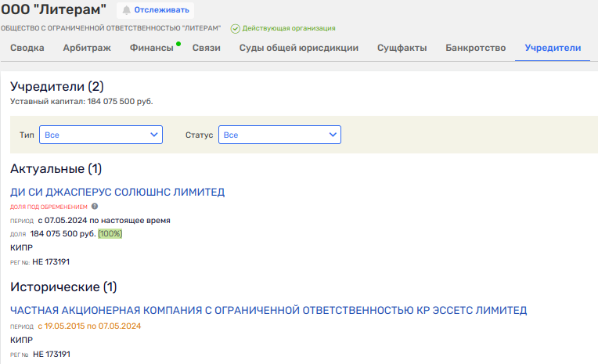Screen dimensions: 598x364
Task: Click the red Доля под обременением label
Action: pyautogui.click(x=49, y=207)
